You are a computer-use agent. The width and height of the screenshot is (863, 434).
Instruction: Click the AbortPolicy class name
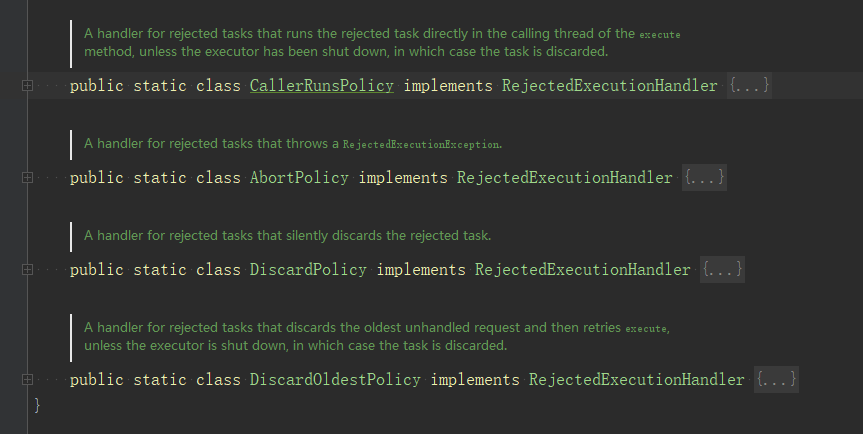tap(299, 178)
